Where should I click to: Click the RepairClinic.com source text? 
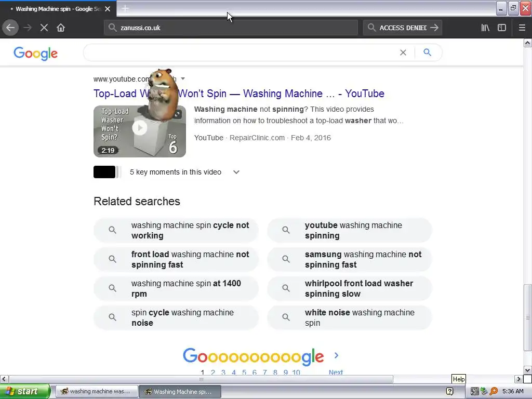[257, 138]
